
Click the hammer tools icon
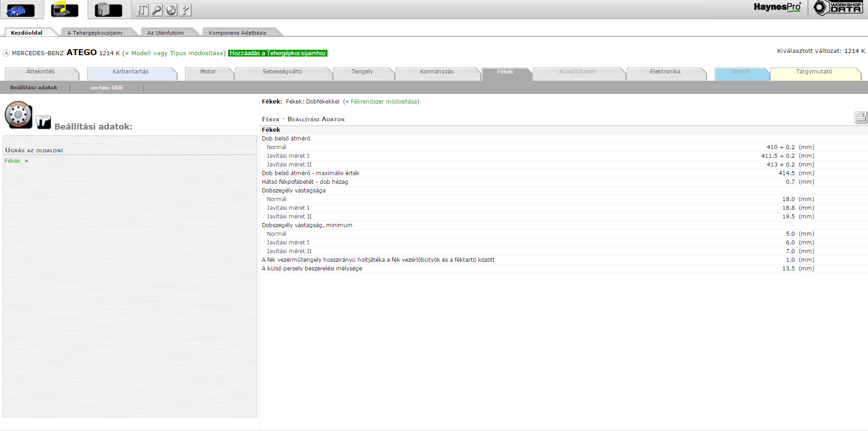pos(142,10)
